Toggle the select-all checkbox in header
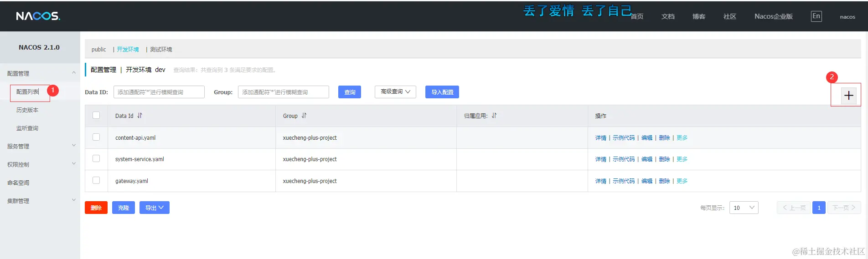The width and height of the screenshot is (868, 259). (96, 115)
